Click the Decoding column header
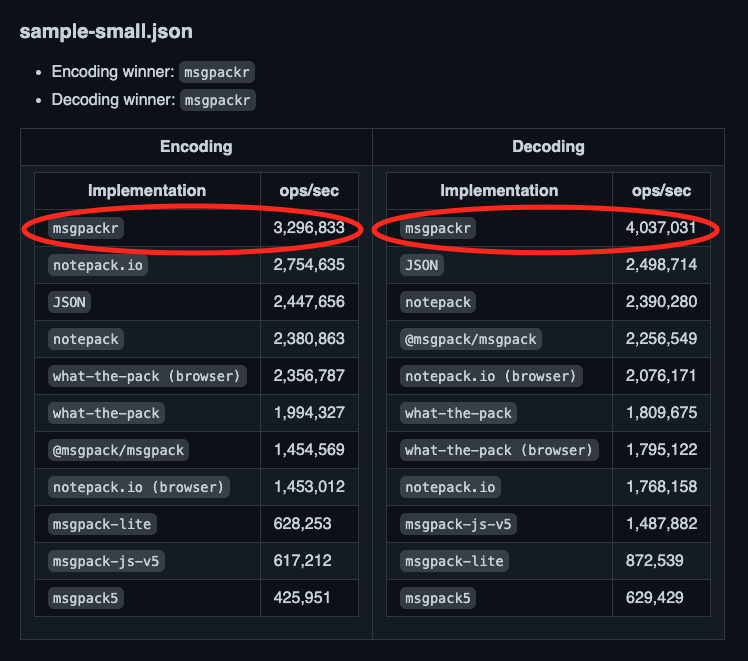748x661 pixels. [548, 146]
